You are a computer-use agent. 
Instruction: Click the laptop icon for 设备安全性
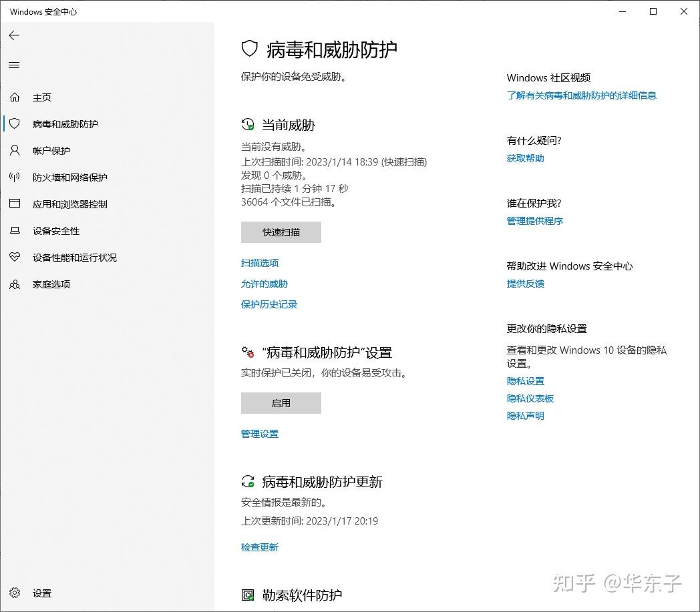[15, 231]
